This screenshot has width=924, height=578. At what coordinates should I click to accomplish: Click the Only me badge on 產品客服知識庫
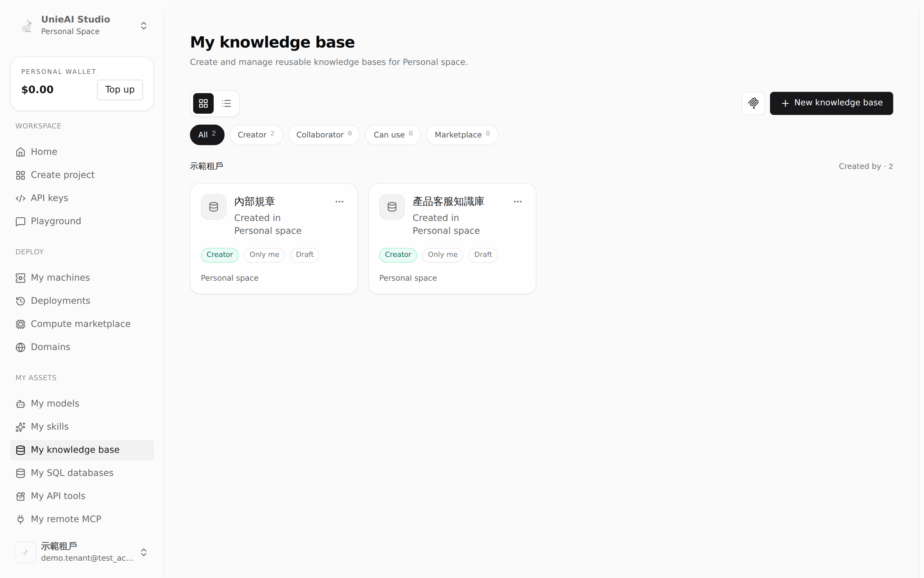tap(442, 255)
